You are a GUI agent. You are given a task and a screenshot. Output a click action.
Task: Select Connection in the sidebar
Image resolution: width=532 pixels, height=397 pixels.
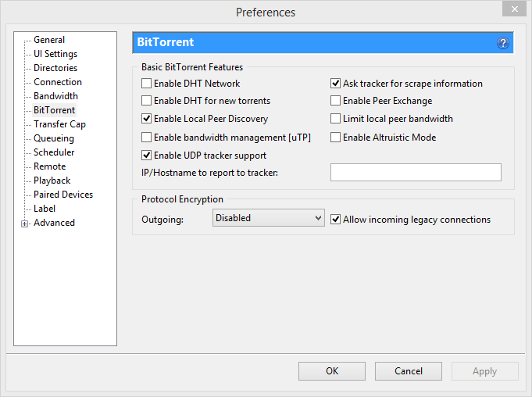coord(58,82)
